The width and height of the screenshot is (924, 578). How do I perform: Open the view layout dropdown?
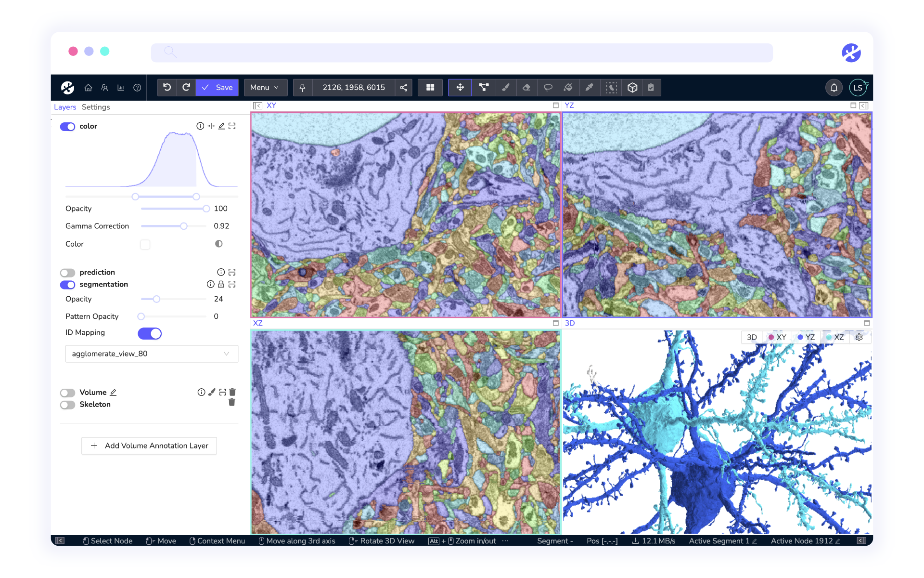(430, 87)
